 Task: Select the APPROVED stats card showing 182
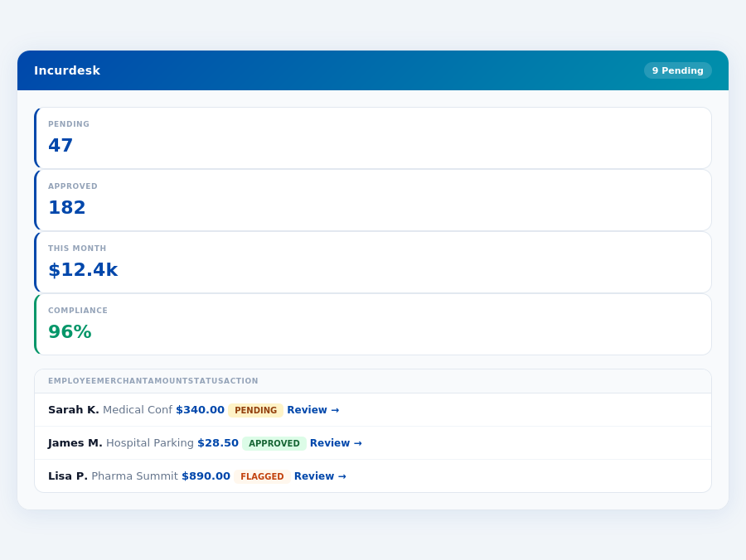tap(372, 199)
